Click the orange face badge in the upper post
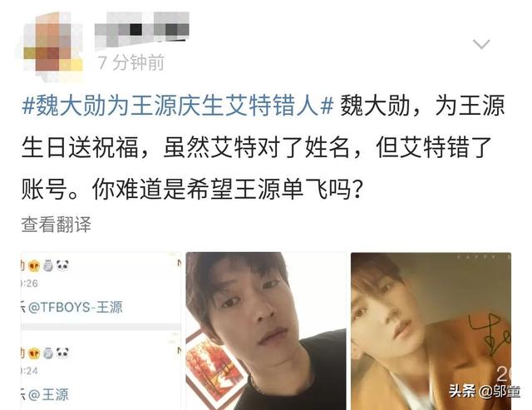The height and width of the screenshot is (410, 532). tap(34, 266)
